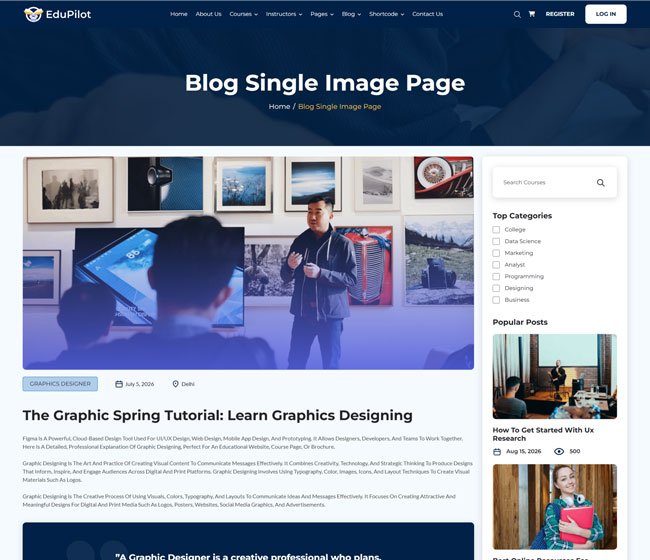Click the July 5, 2026 date text
This screenshot has height=560, width=650.
[140, 384]
